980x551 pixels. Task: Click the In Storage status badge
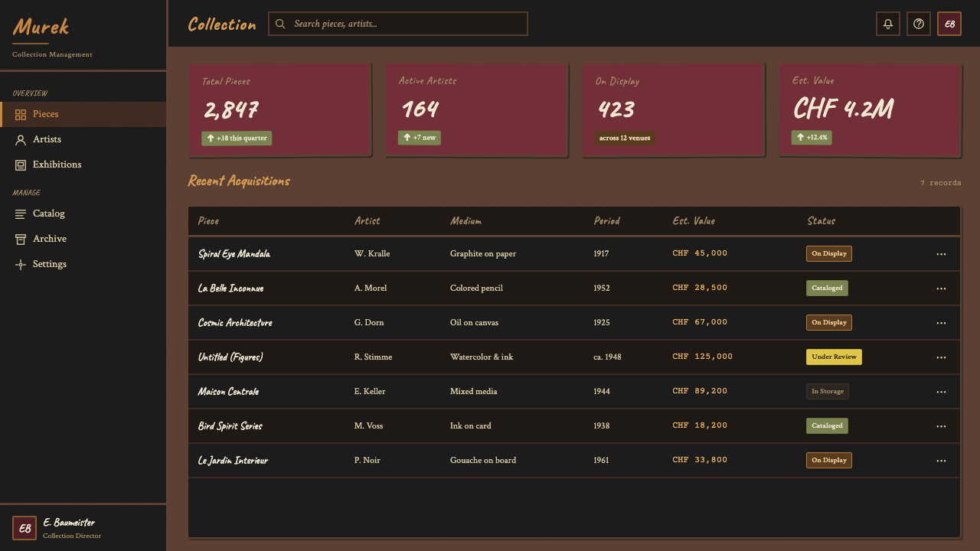(x=828, y=392)
